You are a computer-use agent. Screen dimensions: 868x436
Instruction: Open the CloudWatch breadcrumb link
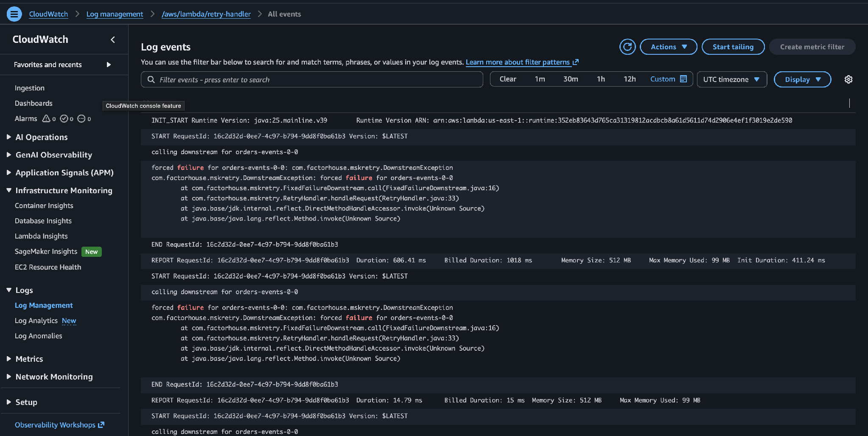[48, 14]
